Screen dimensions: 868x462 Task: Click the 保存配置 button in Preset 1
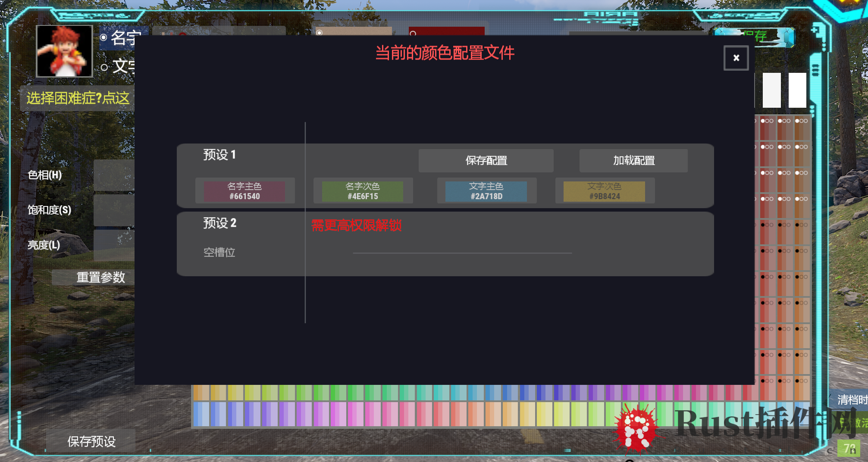486,161
